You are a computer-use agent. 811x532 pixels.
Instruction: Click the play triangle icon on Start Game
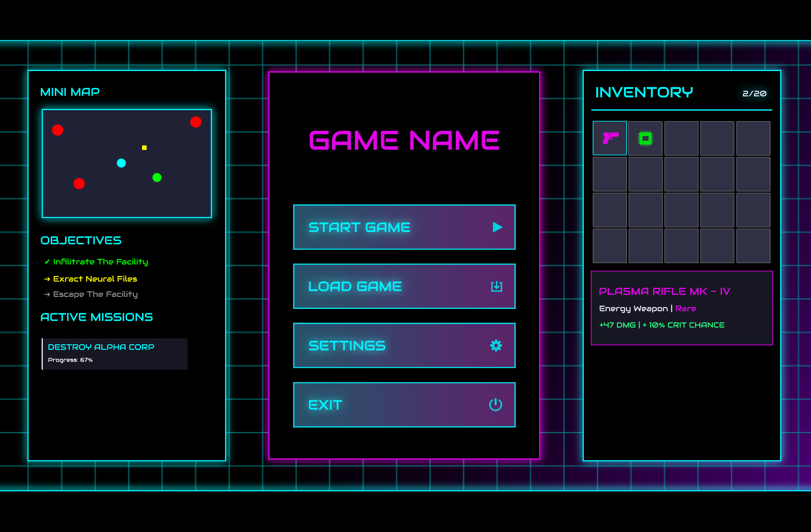[x=498, y=227]
